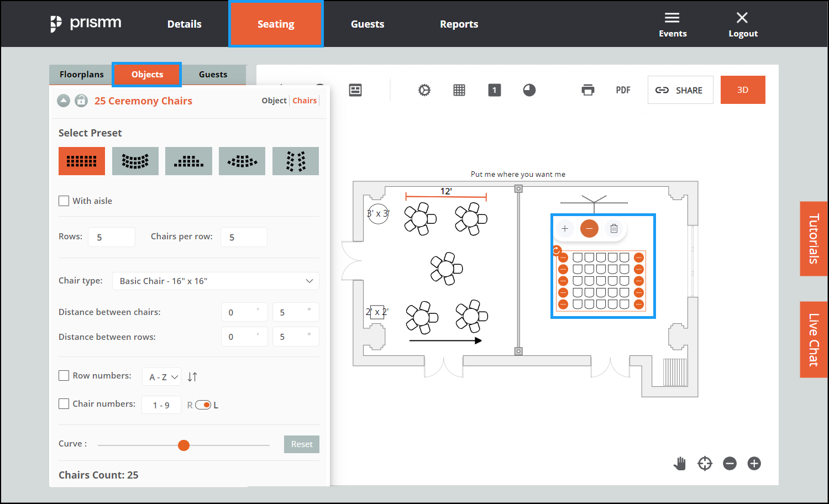Click the settings gear icon in toolbar

coord(424,90)
